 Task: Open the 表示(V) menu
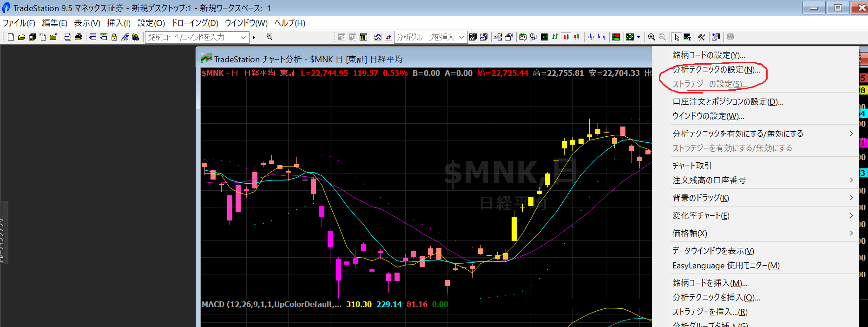point(87,23)
